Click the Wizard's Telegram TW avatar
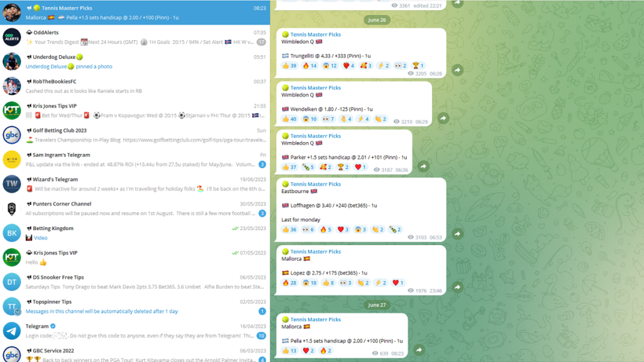This screenshot has width=644, height=362. 11,184
